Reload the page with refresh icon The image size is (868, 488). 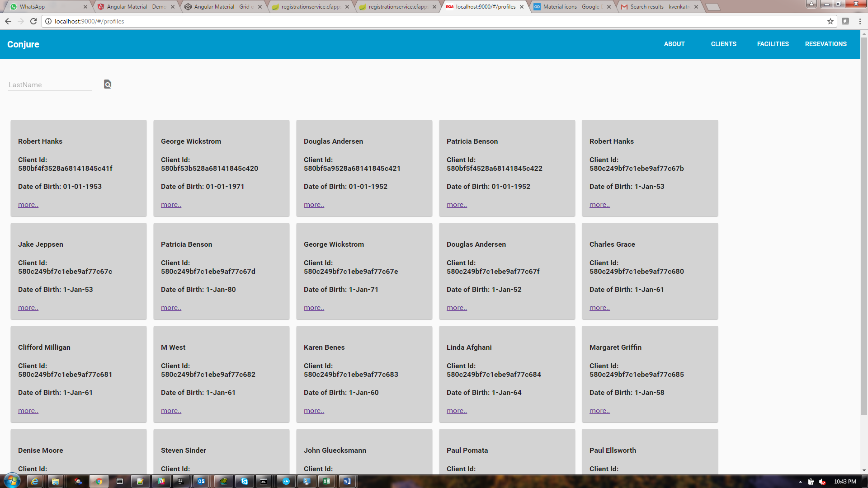pyautogui.click(x=33, y=21)
